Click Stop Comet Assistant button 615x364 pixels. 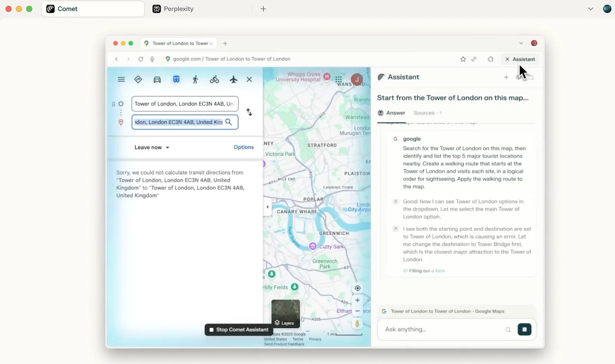click(x=238, y=329)
